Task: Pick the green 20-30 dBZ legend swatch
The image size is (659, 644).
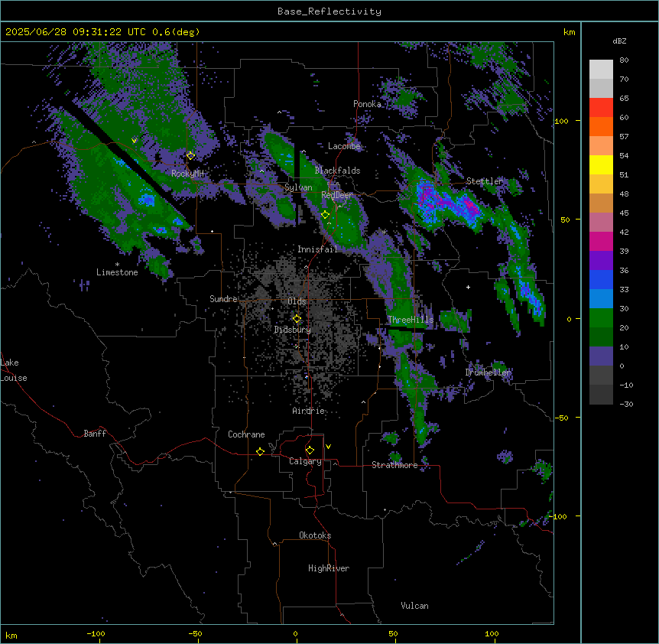Action: click(601, 318)
